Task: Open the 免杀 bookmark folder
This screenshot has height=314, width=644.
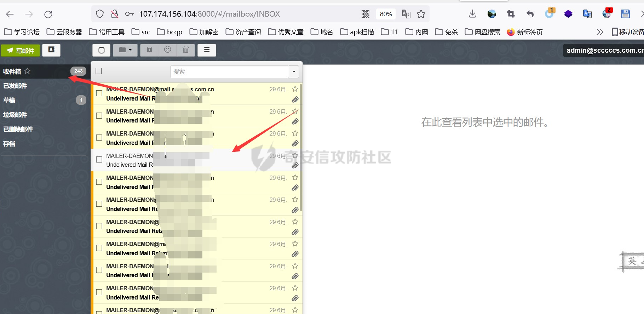Action: tap(446, 32)
